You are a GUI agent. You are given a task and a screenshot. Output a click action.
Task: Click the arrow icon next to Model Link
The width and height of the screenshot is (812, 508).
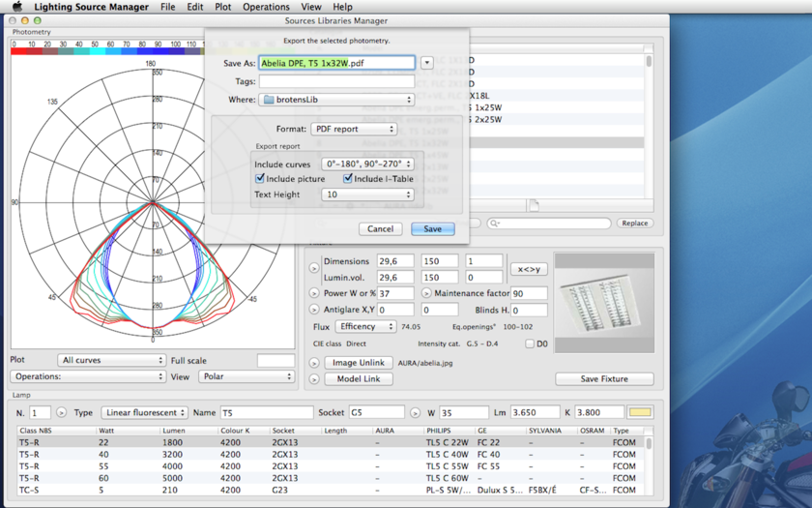tap(314, 379)
